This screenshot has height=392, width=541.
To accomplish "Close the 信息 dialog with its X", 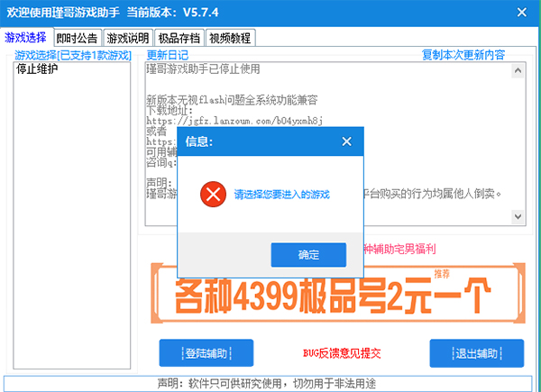I will point(346,141).
